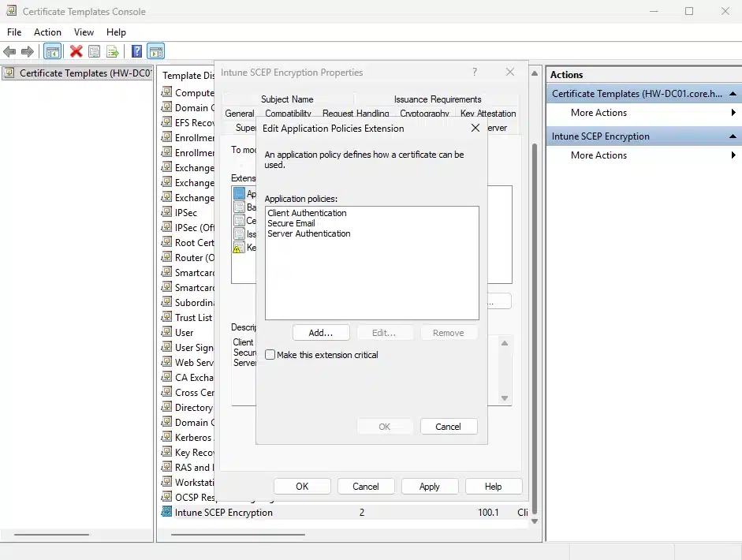Switch to the Subject Name tab
The height and width of the screenshot is (560, 742).
287,99
